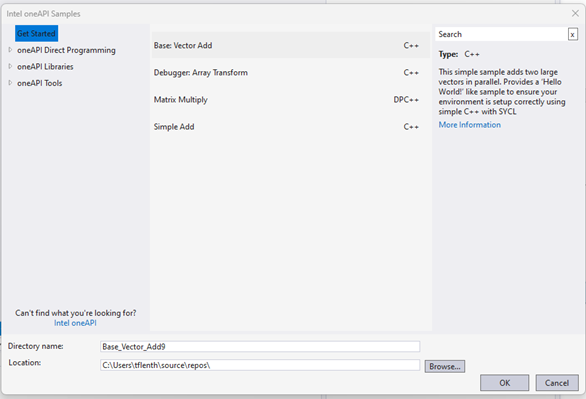586x399 pixels.
Task: Edit the Directory name field
Action: [260, 346]
